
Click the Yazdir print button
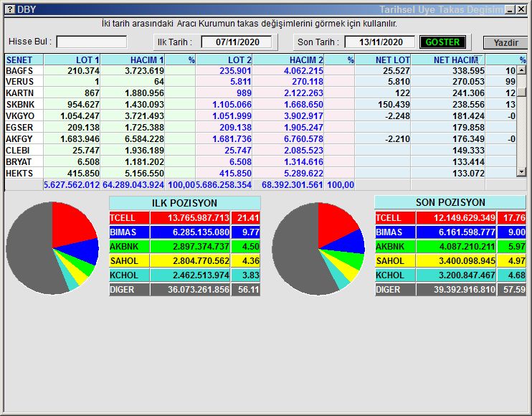[505, 43]
